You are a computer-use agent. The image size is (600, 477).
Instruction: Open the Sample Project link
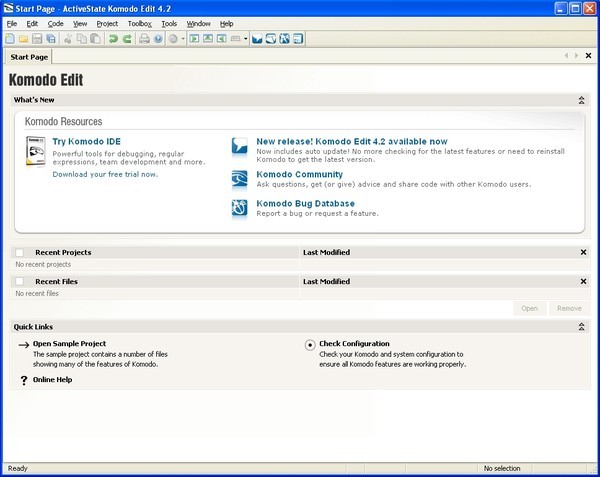pos(69,344)
